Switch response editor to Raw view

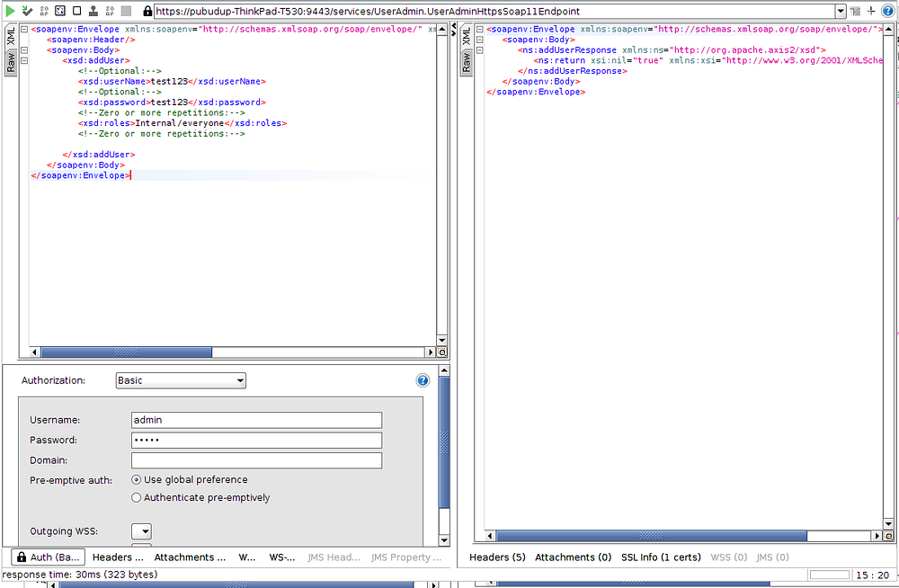pos(466,63)
